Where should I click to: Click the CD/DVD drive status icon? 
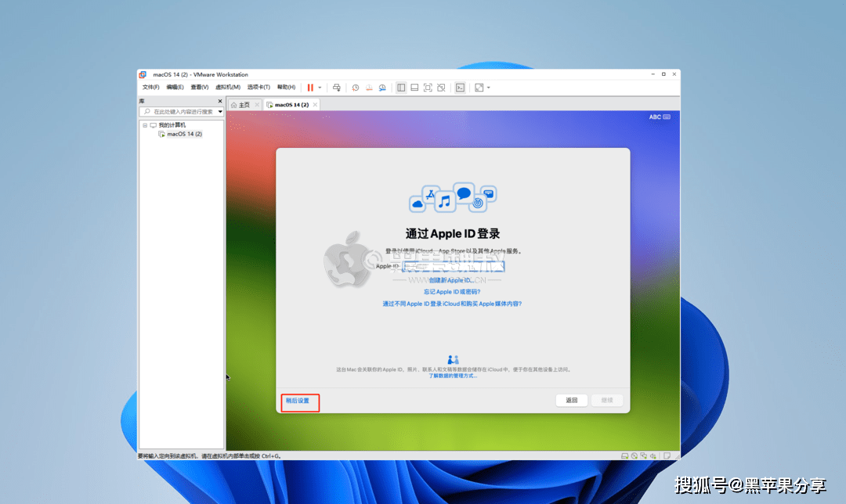click(x=634, y=456)
